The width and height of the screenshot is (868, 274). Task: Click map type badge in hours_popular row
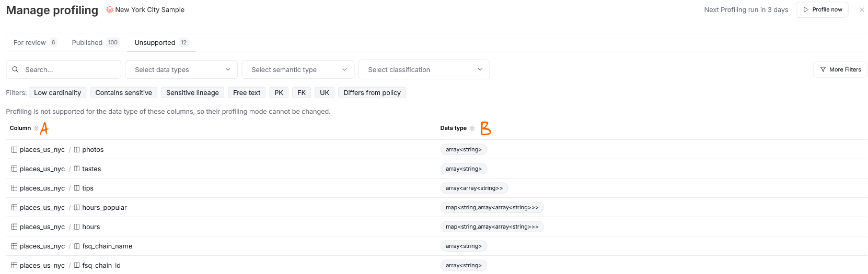point(492,208)
